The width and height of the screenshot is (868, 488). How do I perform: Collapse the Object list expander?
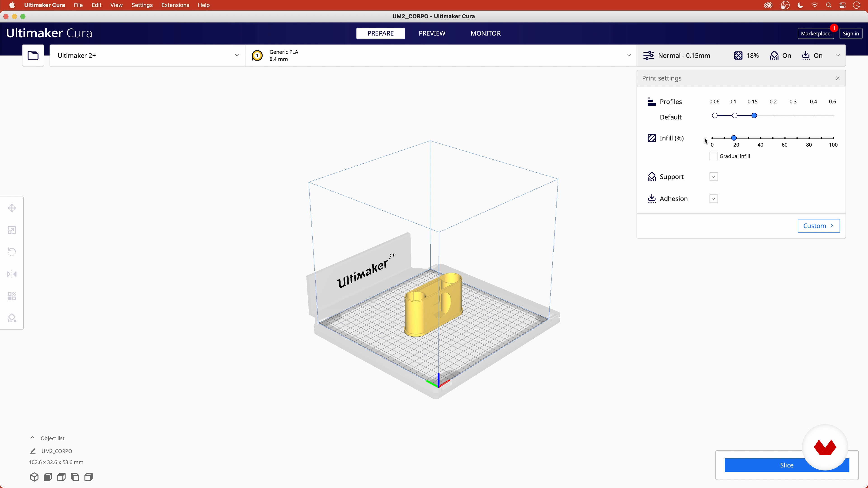click(32, 438)
